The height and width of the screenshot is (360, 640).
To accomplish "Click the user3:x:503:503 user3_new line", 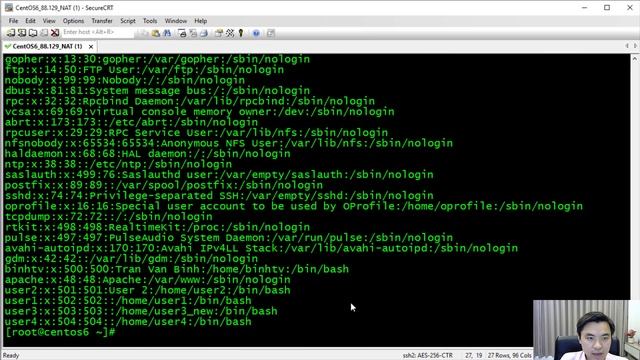I will [141, 311].
